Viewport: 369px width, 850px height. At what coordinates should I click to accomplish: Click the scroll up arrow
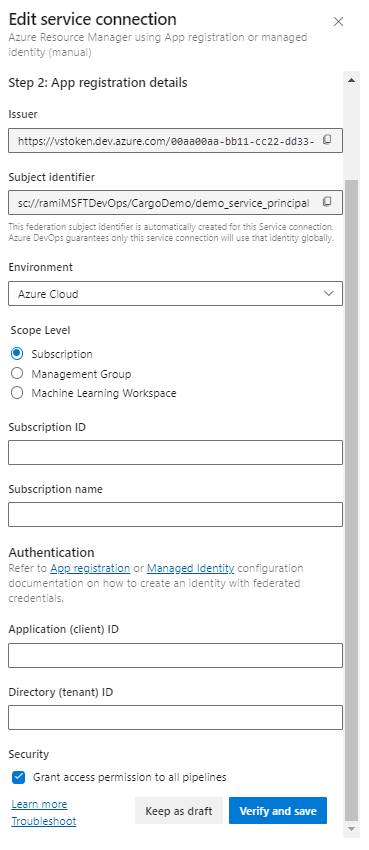[351, 80]
